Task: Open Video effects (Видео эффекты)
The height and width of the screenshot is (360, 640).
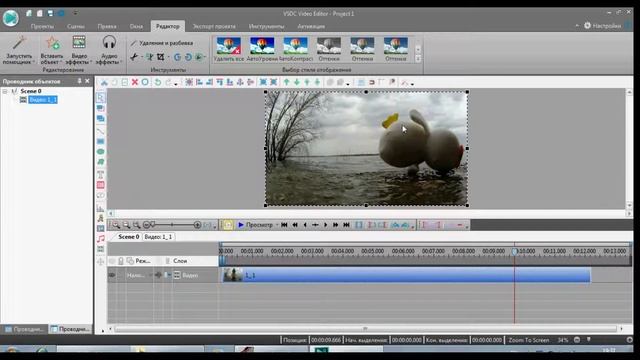Action: tap(79, 50)
